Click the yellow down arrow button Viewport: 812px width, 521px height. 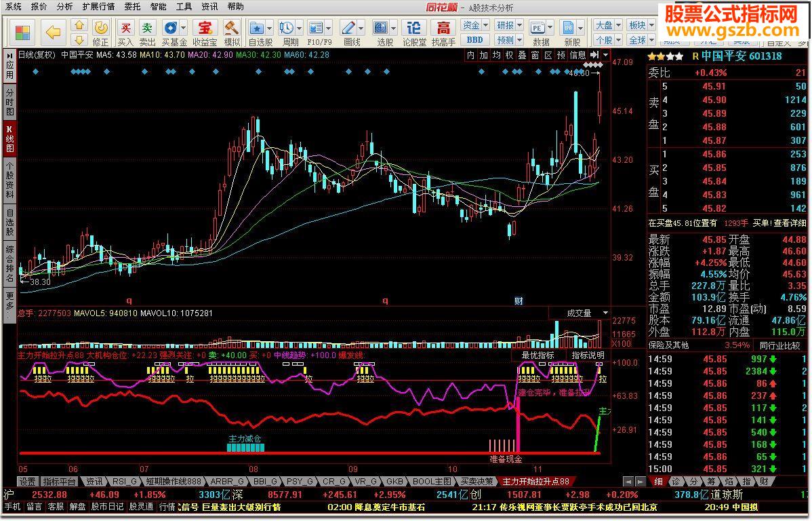coord(79,39)
